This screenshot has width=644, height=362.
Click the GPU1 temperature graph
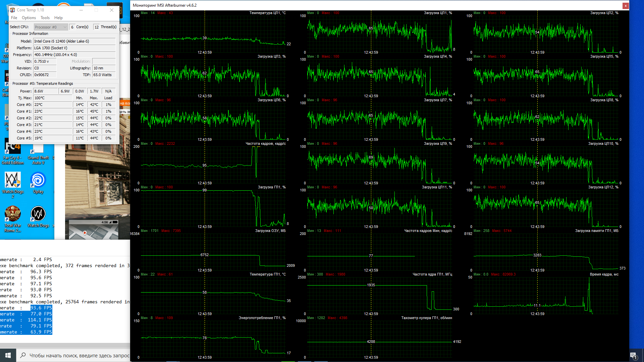click(213, 295)
